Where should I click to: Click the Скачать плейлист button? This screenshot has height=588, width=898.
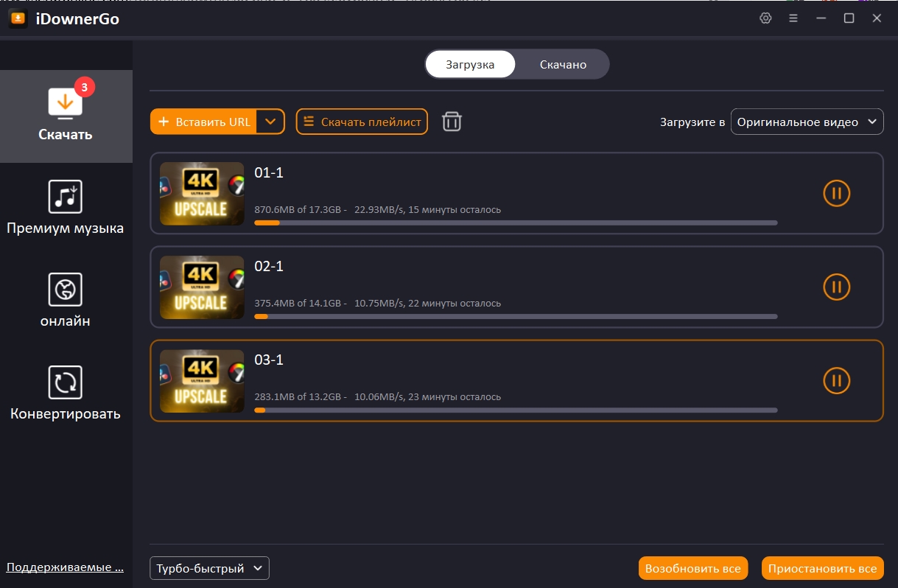(362, 122)
